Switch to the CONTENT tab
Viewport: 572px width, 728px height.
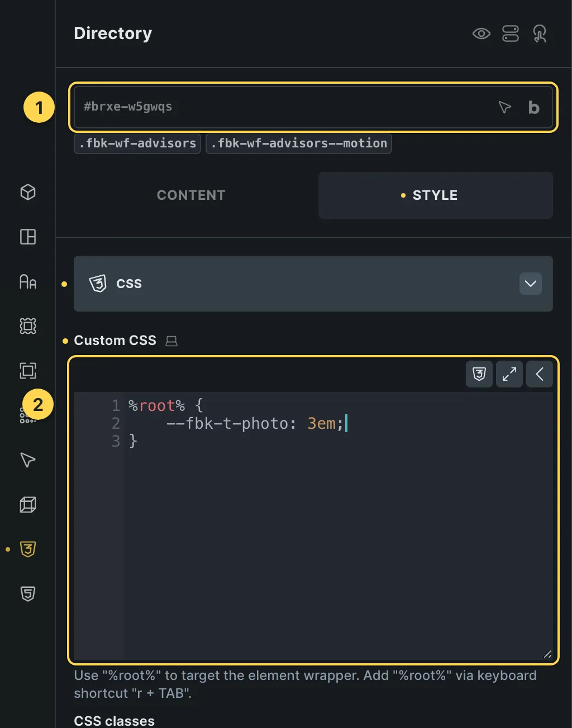pos(191,195)
